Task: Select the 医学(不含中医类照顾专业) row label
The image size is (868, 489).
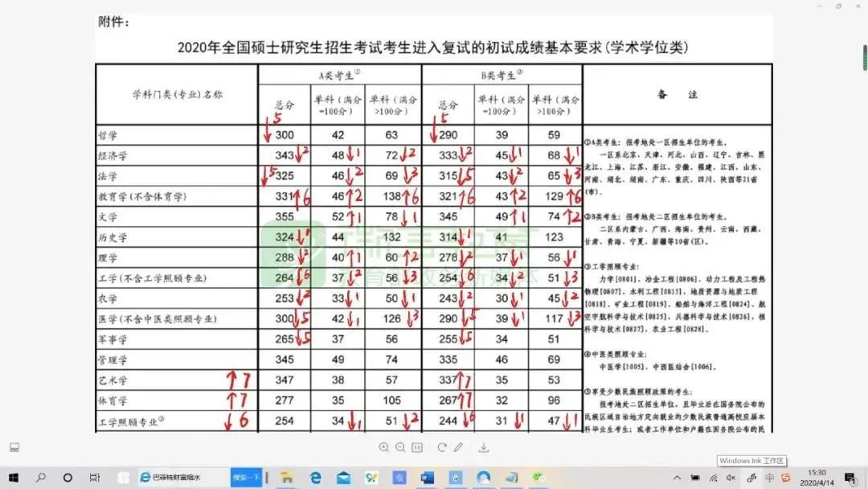Action: (x=158, y=319)
